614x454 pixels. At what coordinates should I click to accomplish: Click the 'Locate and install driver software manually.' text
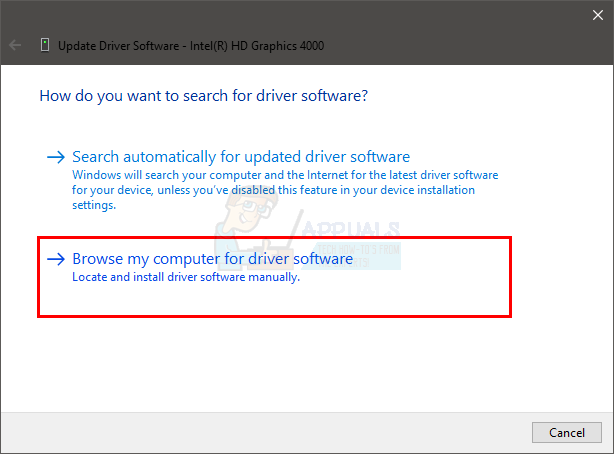[186, 277]
